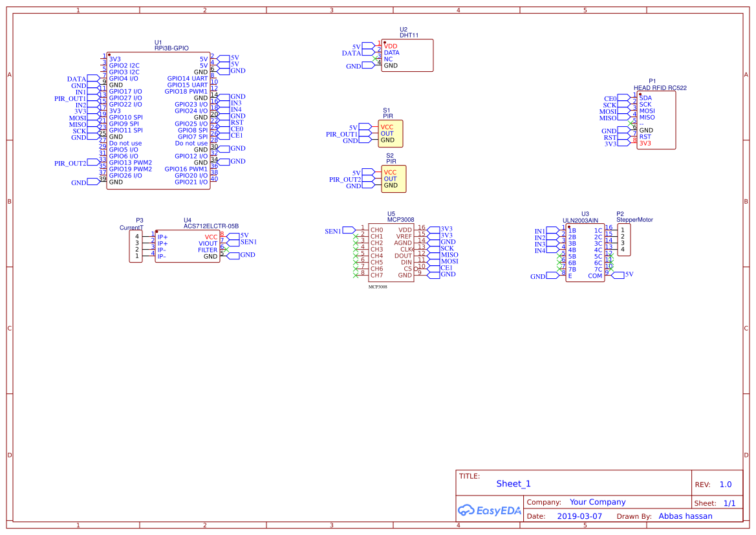Click the REV value 1.0
This screenshot has width=756, height=535.
[725, 484]
